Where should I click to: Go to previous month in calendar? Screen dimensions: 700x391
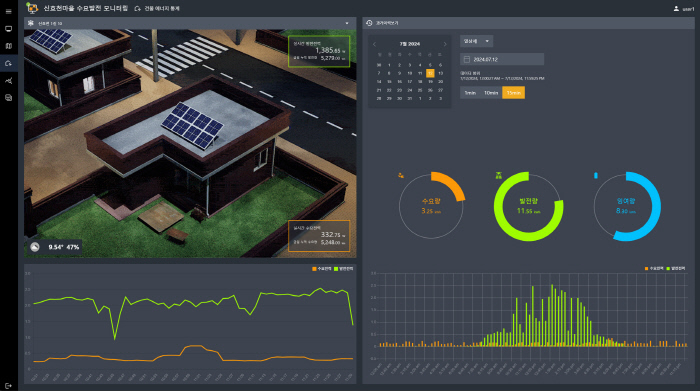pos(375,44)
